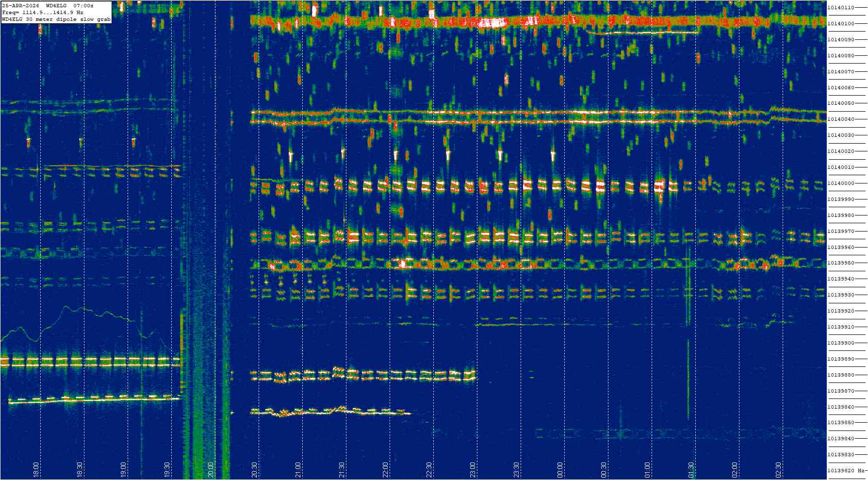Select the 23:00 time marker label
This screenshot has width=868, height=480.
click(x=473, y=469)
